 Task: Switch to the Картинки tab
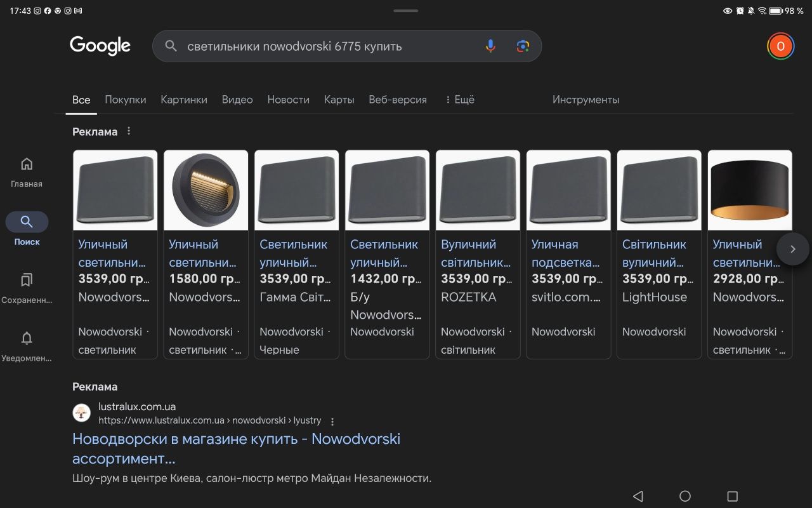(x=184, y=100)
